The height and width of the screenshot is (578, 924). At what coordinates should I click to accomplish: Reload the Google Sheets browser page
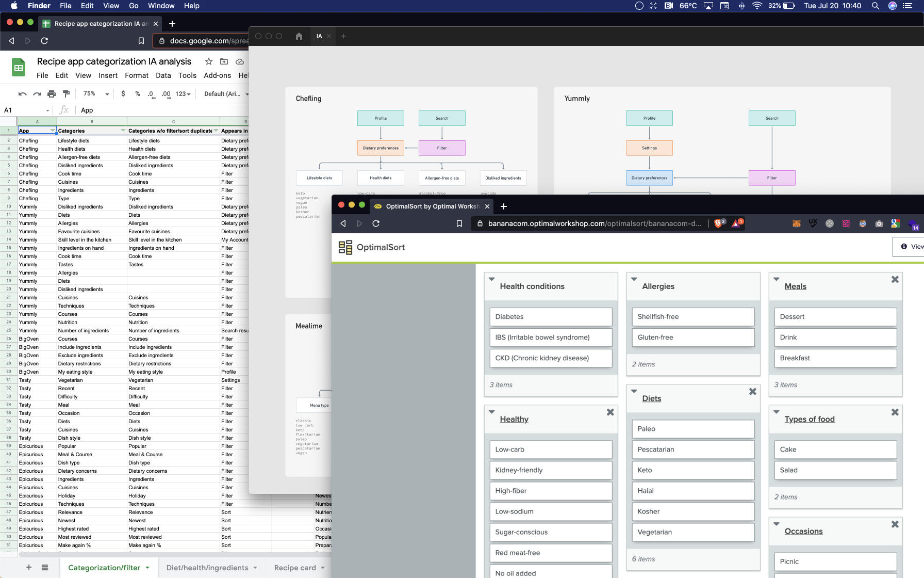[x=44, y=41]
